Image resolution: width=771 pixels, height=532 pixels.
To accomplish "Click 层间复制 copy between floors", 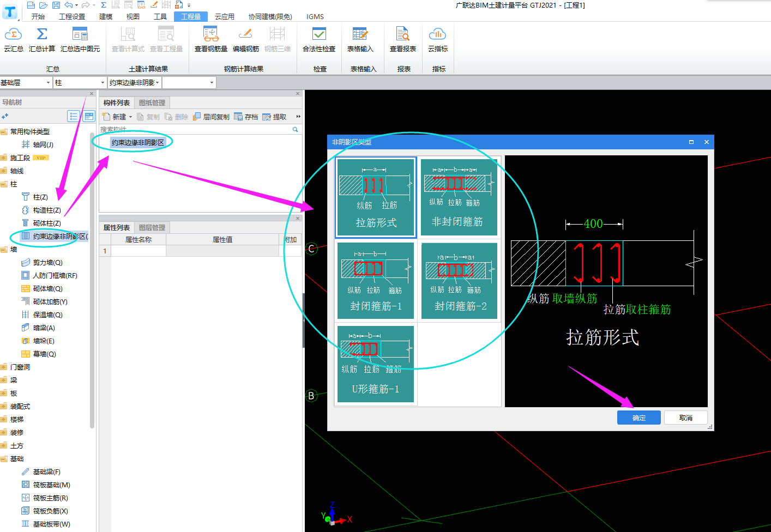I will [x=211, y=117].
